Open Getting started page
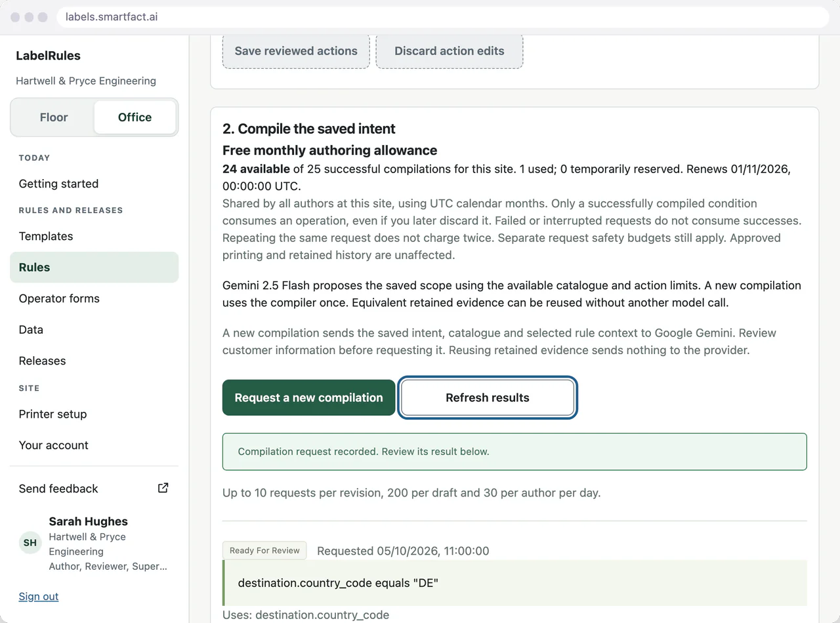840x623 pixels. pos(94,184)
